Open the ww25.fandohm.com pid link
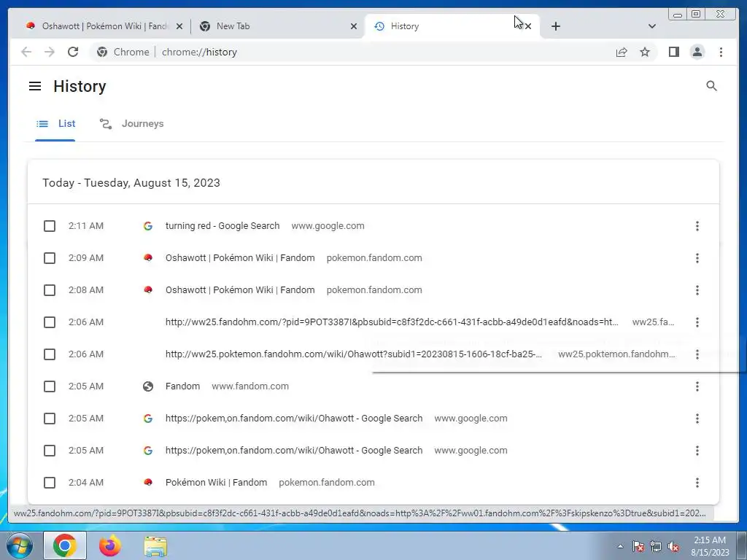Screen dimensions: 747x560 click(392, 322)
